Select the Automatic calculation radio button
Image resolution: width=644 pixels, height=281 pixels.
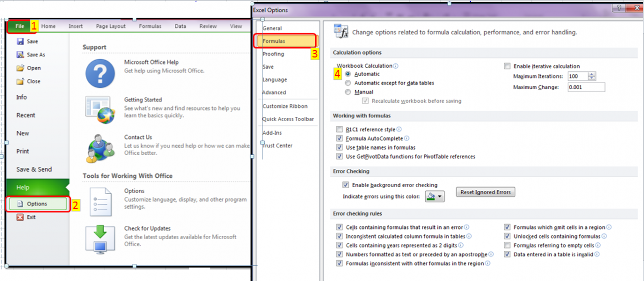coord(348,74)
